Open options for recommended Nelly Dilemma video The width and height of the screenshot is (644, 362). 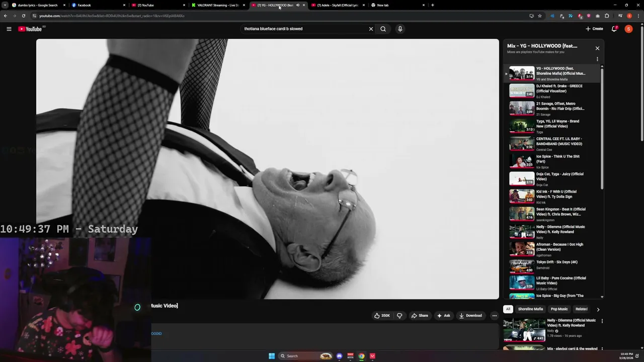pos(602,321)
